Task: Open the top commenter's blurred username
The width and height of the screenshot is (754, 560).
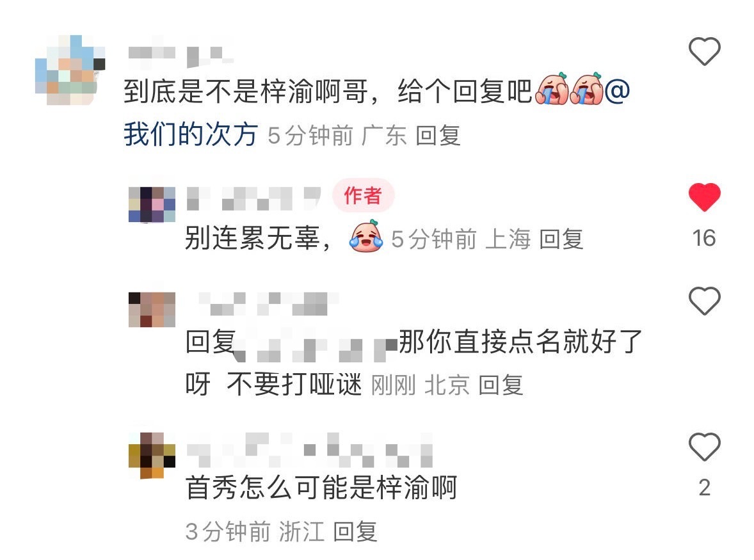Action: 180,56
